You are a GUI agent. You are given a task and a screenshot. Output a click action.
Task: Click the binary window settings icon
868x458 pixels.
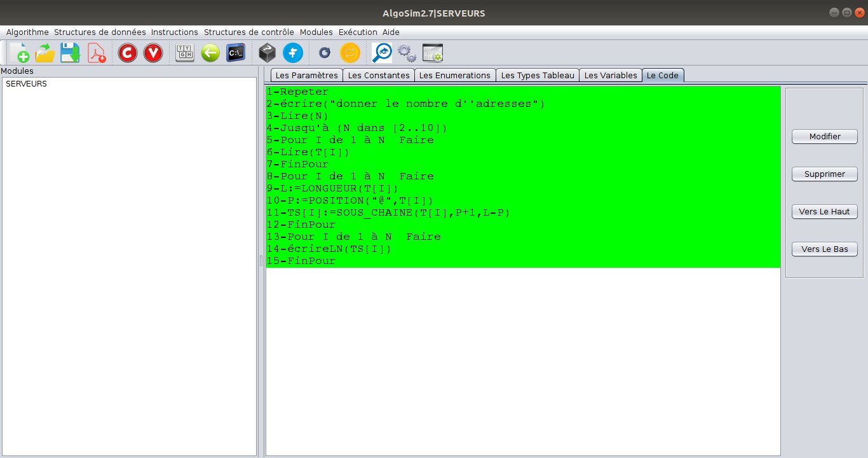click(x=433, y=53)
